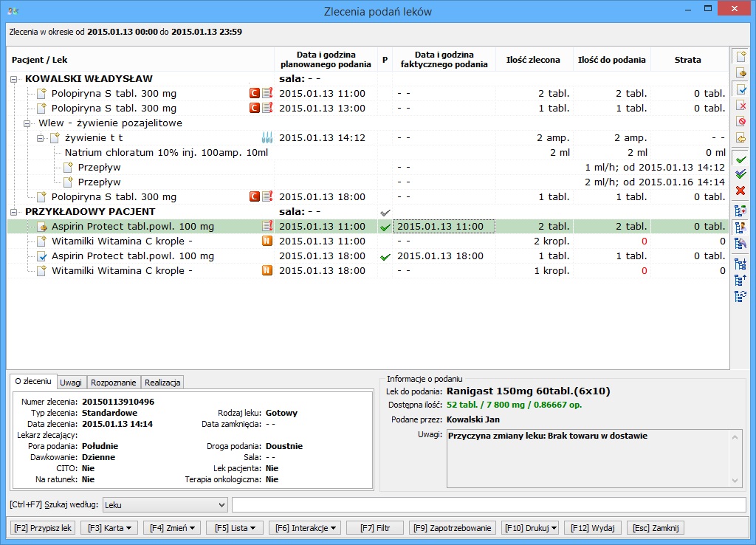Screen dimensions: 756x545
Task: Click the refresh tree icon in right toolbar
Action: coord(740,296)
